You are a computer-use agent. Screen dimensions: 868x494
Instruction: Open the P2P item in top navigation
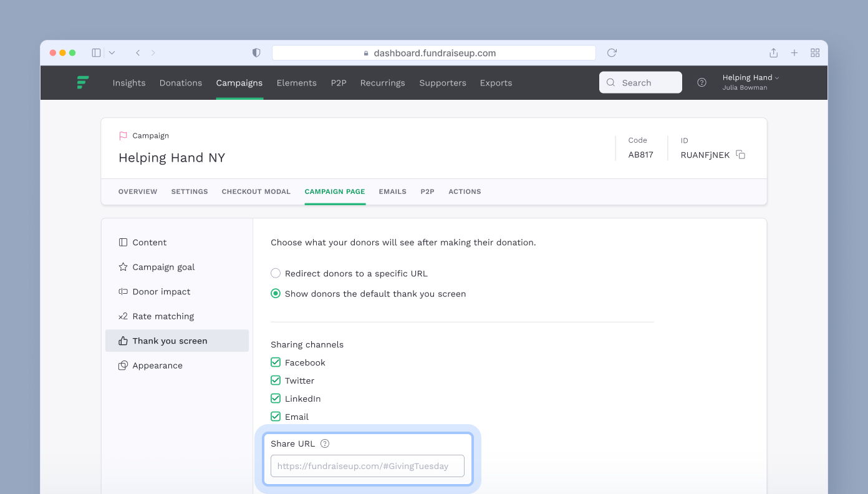[339, 82]
